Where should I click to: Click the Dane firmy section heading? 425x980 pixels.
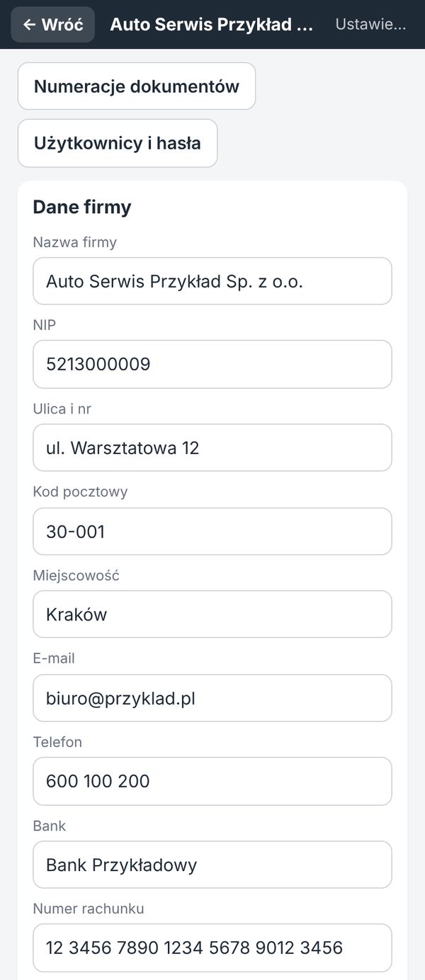coord(82,207)
